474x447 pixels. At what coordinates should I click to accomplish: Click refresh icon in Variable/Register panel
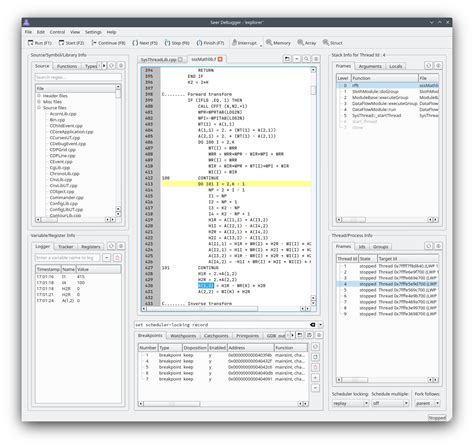[111, 246]
